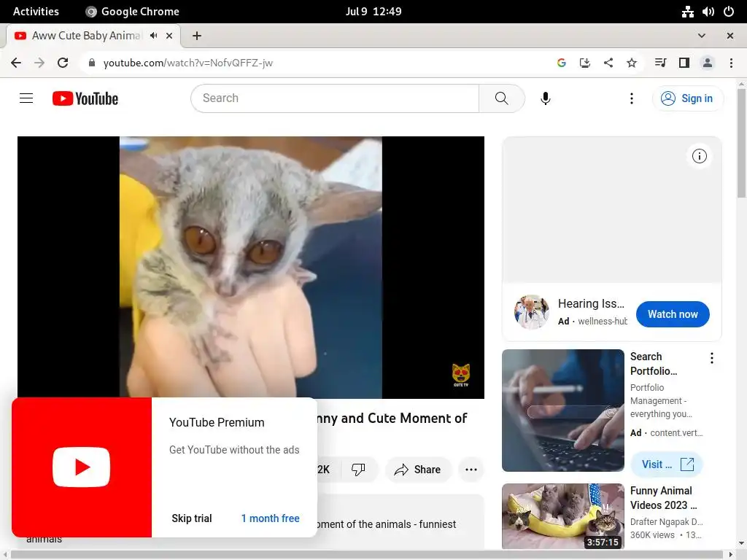This screenshot has width=747, height=560.
Task: Toggle Chrome side panel icon
Action: [684, 63]
